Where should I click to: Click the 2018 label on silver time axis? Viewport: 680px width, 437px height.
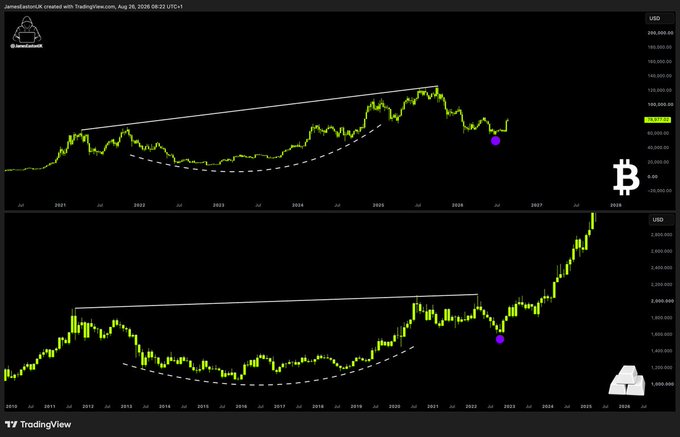point(318,407)
